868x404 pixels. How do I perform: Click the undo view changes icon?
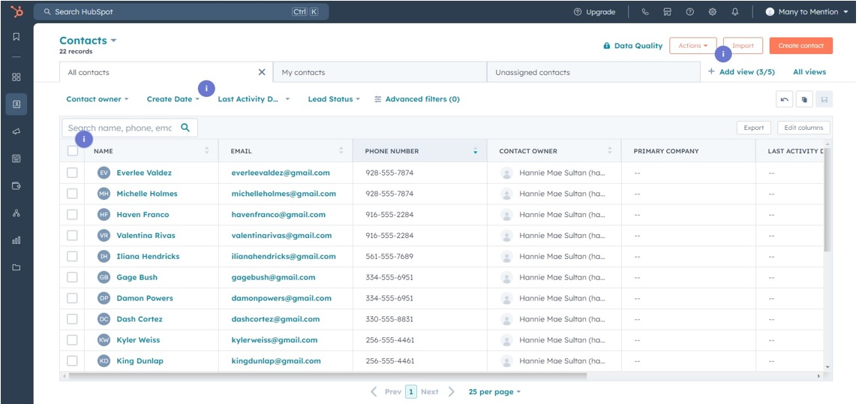(785, 99)
